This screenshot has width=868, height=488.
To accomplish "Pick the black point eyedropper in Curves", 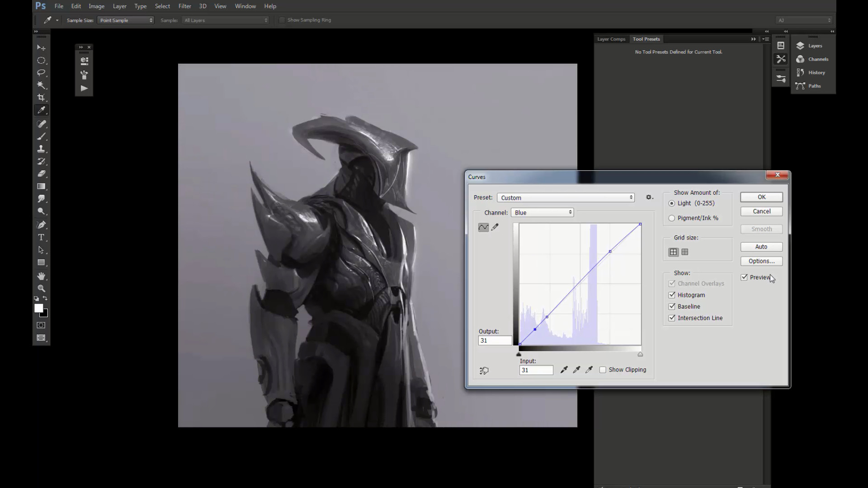I will [564, 370].
